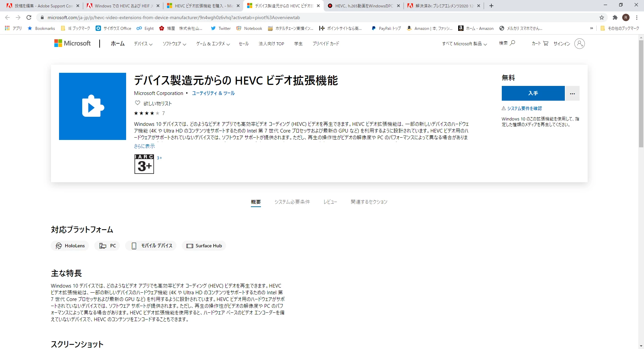The height and width of the screenshot is (349, 644).
Task: Click the heart wish list icon
Action: pyautogui.click(x=138, y=103)
